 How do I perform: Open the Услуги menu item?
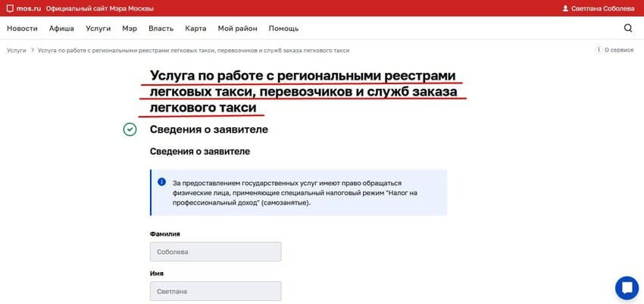coord(98,29)
